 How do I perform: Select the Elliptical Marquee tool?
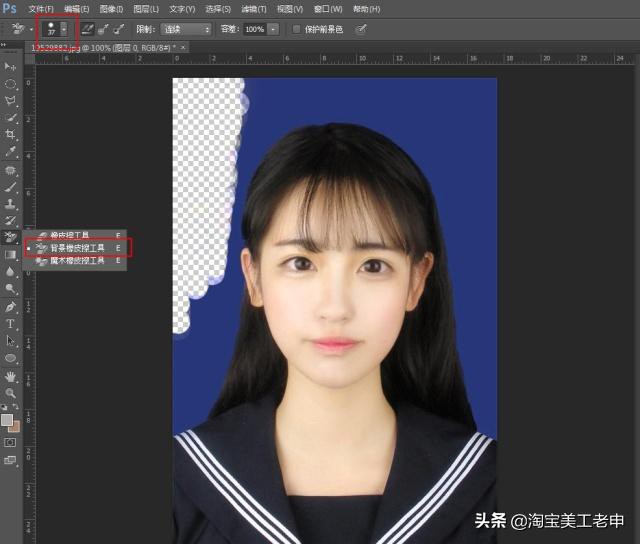tap(11, 83)
